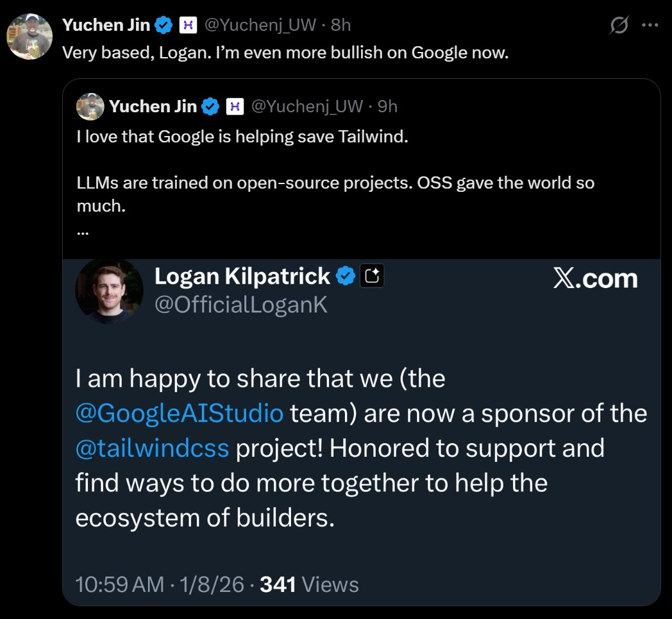Image resolution: width=672 pixels, height=619 pixels.
Task: Open the top @Yuchenj_UW handle link
Action: [260, 25]
